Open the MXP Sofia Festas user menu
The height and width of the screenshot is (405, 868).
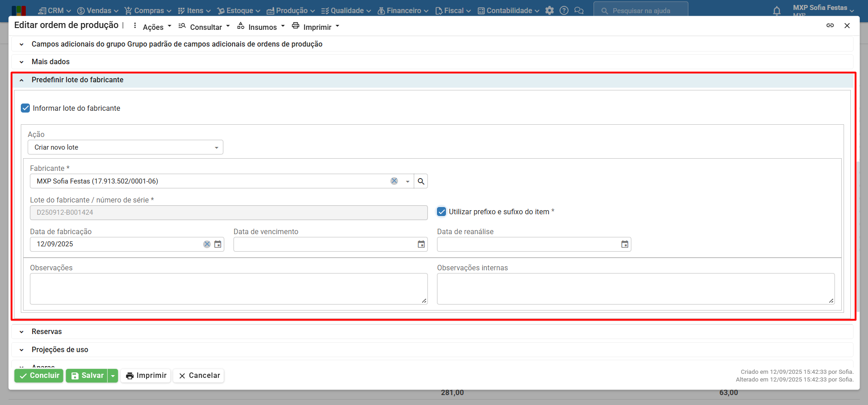[823, 10]
